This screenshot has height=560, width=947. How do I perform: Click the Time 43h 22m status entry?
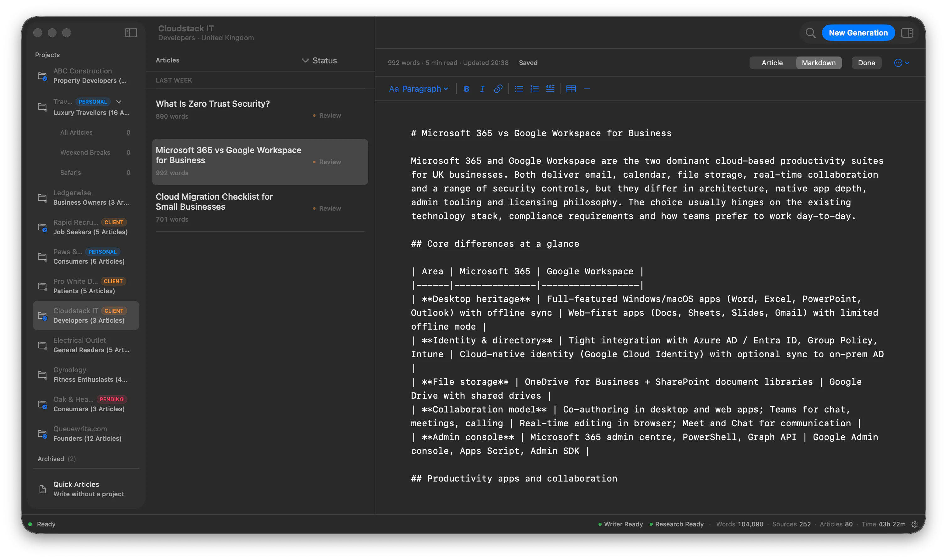click(x=883, y=524)
